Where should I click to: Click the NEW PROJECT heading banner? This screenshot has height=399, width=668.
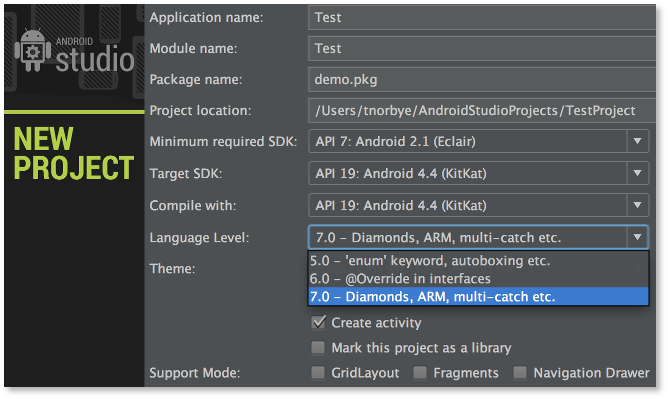(74, 153)
